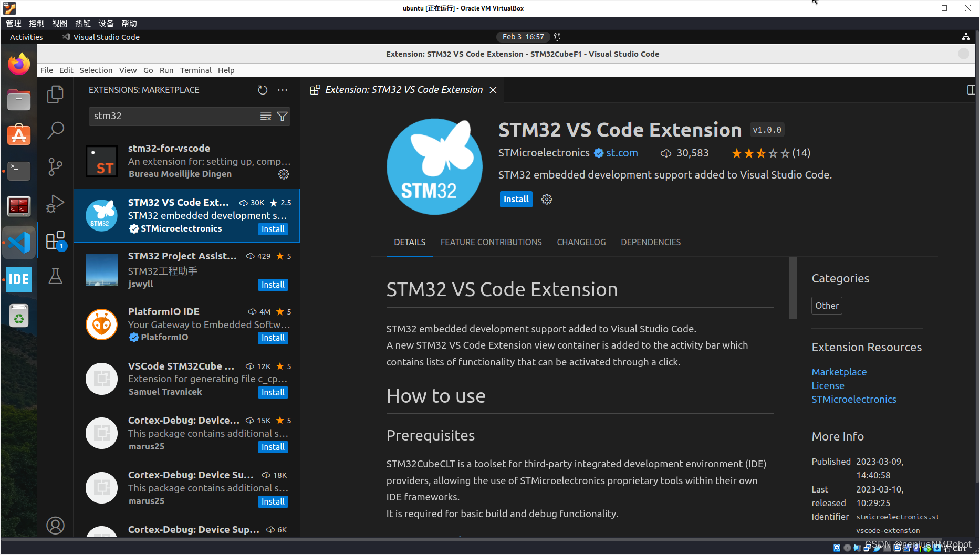The height and width of the screenshot is (555, 980).
Task: Open the STMicroelectronics resource link
Action: (x=853, y=399)
